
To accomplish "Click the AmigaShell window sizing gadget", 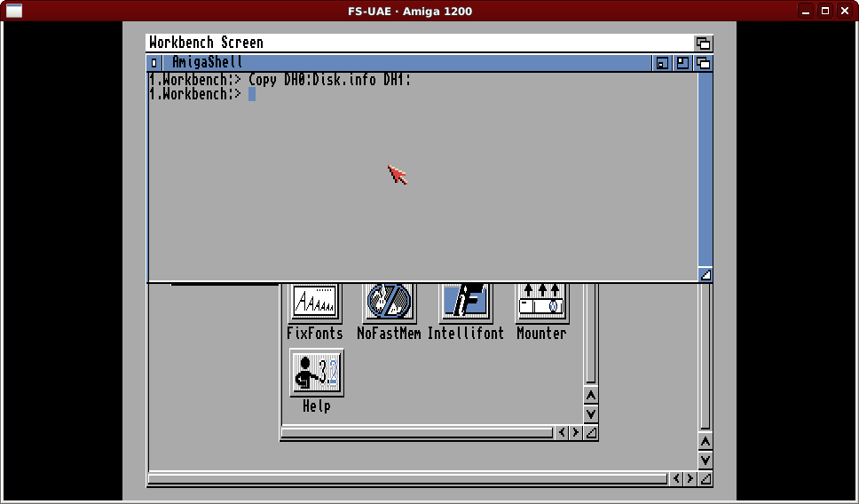I will (x=705, y=274).
